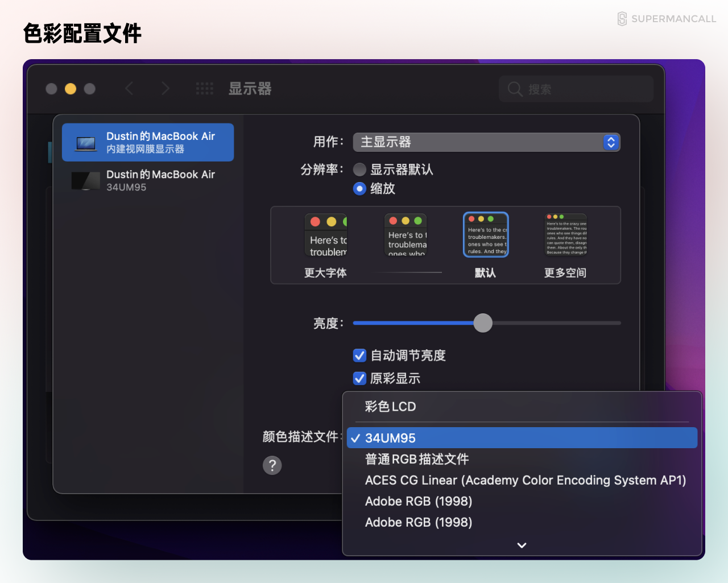This screenshot has height=583, width=728.
Task: Select 显示器默认 resolution radio button
Action: pos(359,169)
